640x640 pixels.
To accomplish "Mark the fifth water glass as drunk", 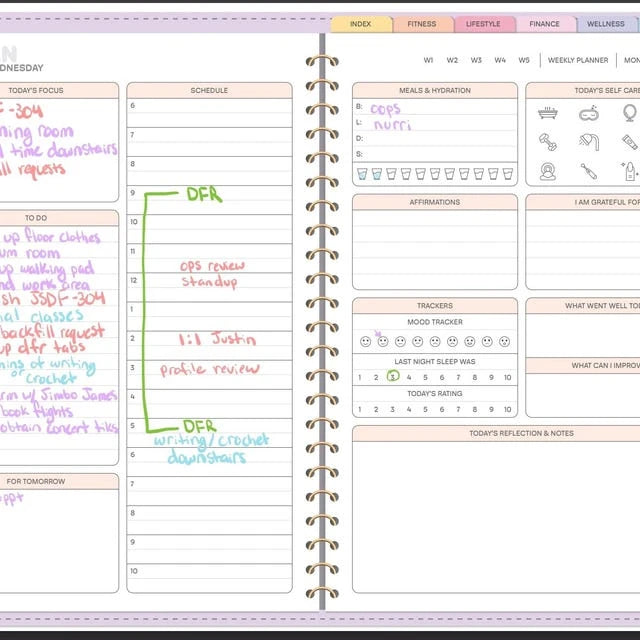I will [x=420, y=174].
